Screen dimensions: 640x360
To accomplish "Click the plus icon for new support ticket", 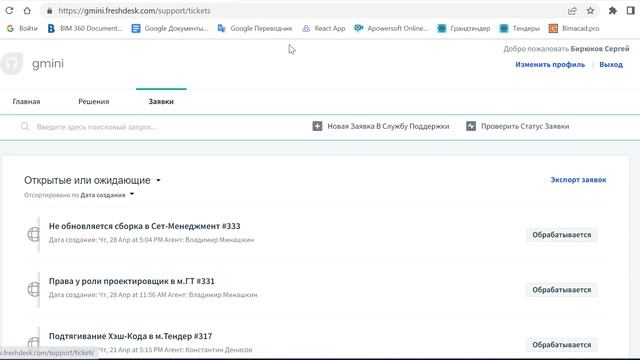I will click(x=317, y=126).
